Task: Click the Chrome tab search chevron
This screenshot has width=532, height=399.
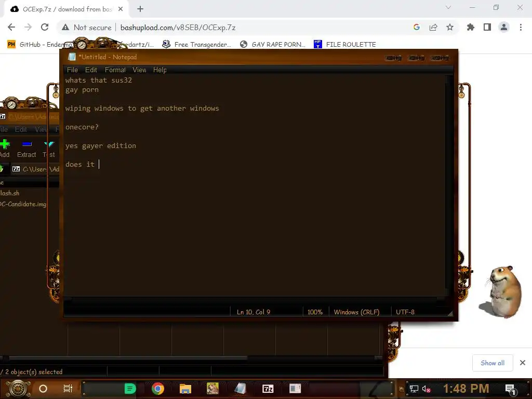Action: coord(448,7)
